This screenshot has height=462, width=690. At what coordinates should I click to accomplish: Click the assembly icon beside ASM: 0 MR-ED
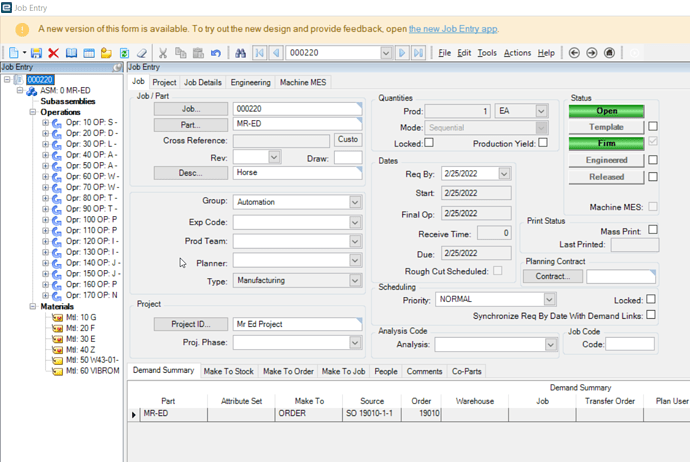[x=32, y=91]
